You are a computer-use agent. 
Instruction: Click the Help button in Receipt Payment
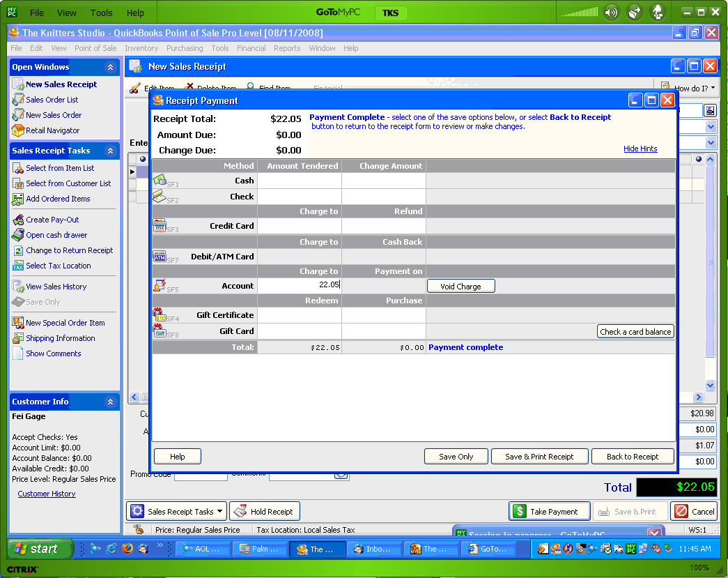click(x=178, y=457)
